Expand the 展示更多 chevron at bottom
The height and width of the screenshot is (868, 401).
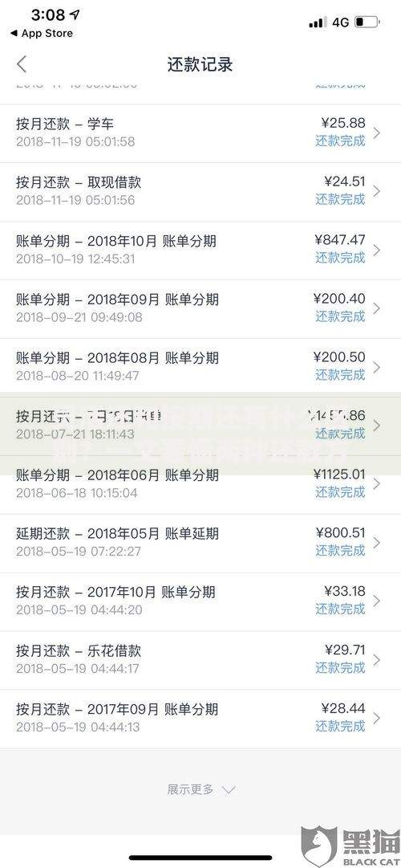(x=228, y=790)
